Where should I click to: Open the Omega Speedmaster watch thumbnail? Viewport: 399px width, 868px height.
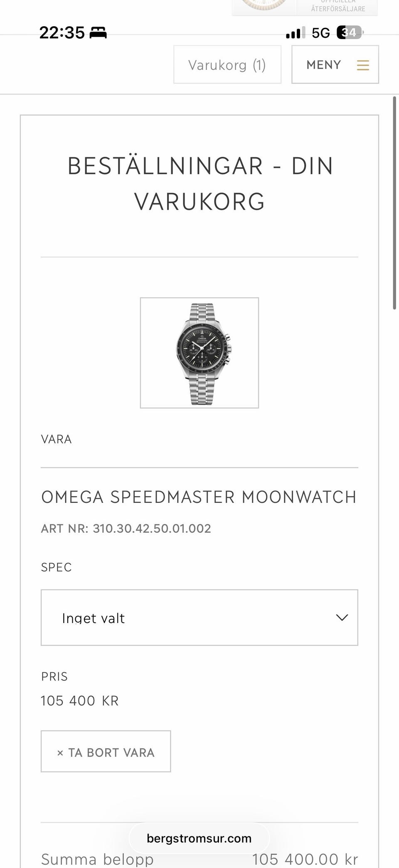pos(199,353)
